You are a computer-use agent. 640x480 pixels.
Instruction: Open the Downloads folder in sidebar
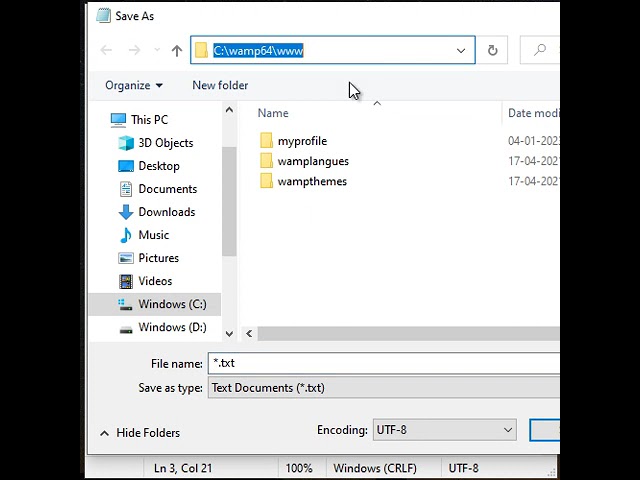click(x=166, y=212)
